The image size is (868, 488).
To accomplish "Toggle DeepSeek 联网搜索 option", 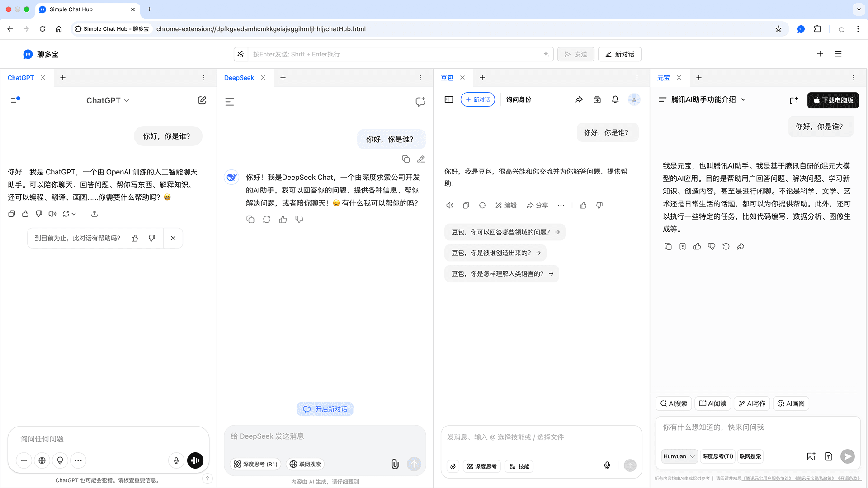I will pyautogui.click(x=305, y=464).
